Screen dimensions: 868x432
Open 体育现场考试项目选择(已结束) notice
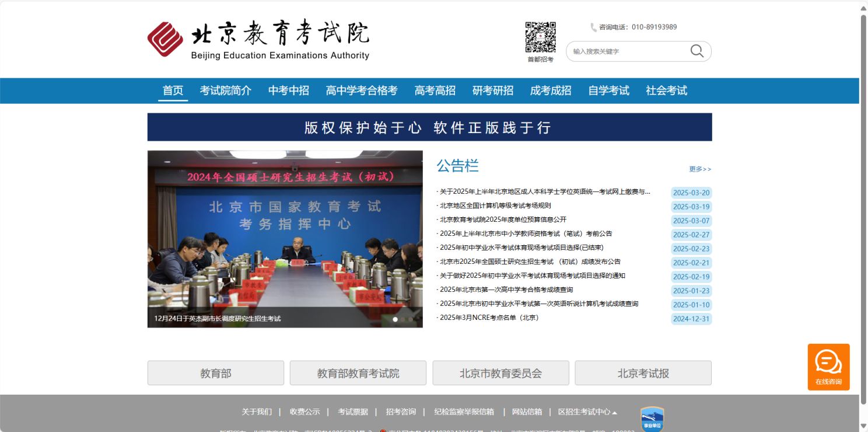pos(521,248)
